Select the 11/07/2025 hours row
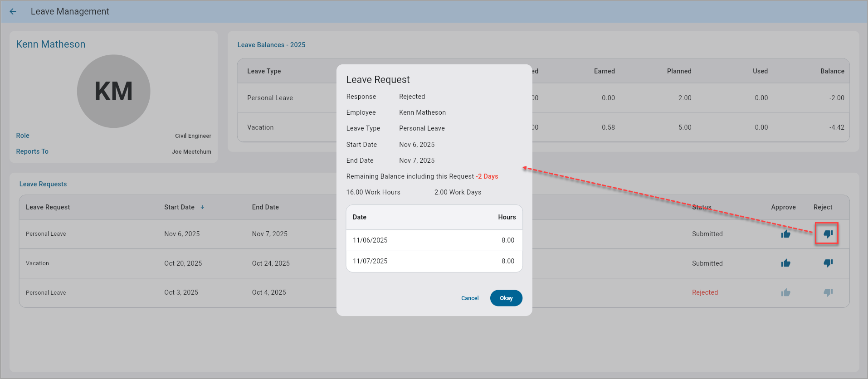This screenshot has height=379, width=868. [434, 261]
